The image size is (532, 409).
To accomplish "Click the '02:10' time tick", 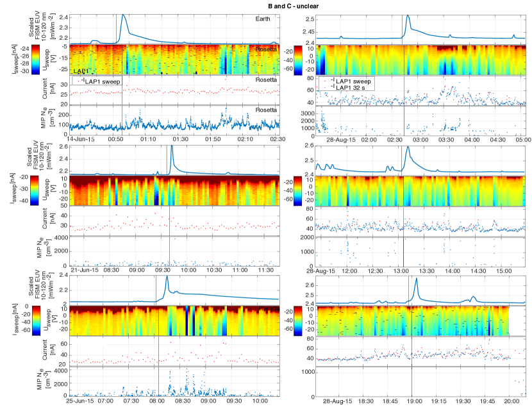I will click(x=245, y=139).
